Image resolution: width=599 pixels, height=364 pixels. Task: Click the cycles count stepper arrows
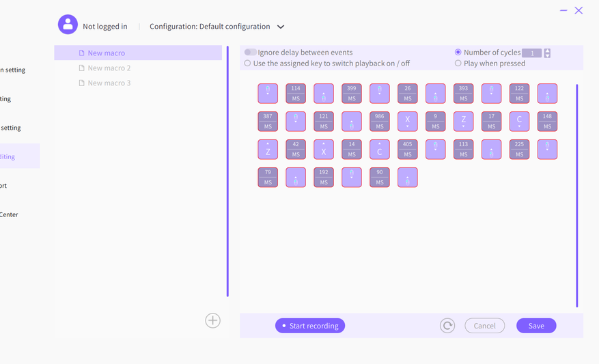coord(547,53)
